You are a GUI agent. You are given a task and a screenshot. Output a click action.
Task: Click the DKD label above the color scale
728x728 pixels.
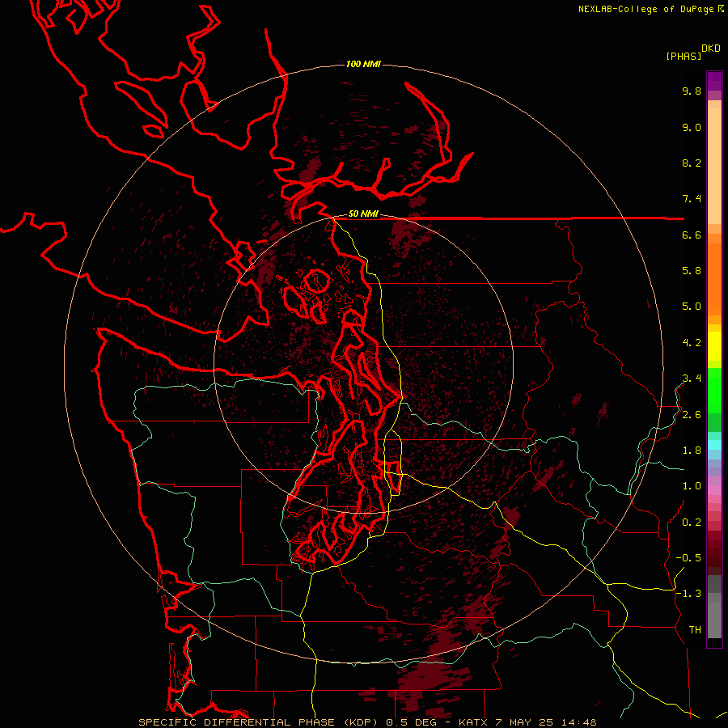click(711, 49)
